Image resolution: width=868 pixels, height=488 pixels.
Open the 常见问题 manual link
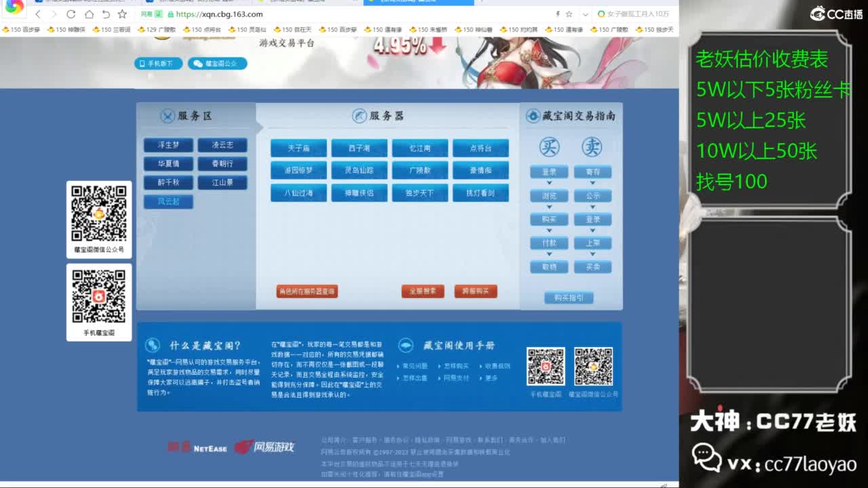click(416, 366)
